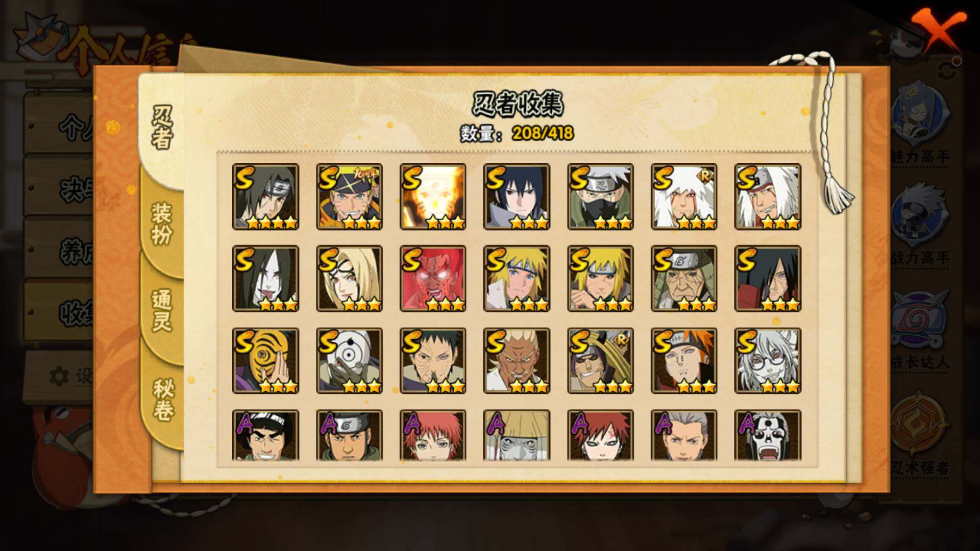Select the blonde Tsunade portrait
980x551 pixels.
[x=349, y=279]
